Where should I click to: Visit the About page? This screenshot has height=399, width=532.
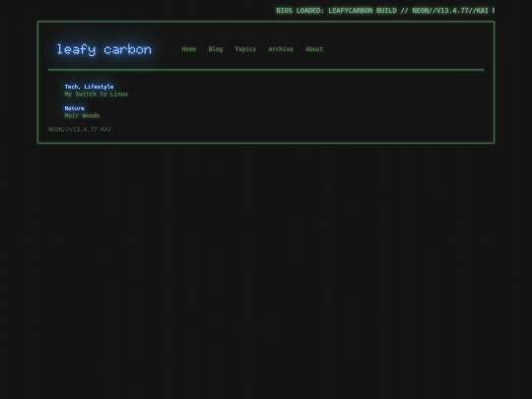click(314, 49)
